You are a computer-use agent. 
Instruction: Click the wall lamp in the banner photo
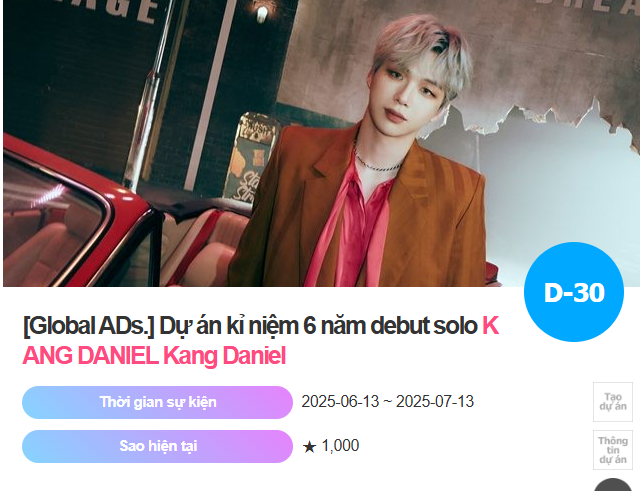(x=262, y=13)
